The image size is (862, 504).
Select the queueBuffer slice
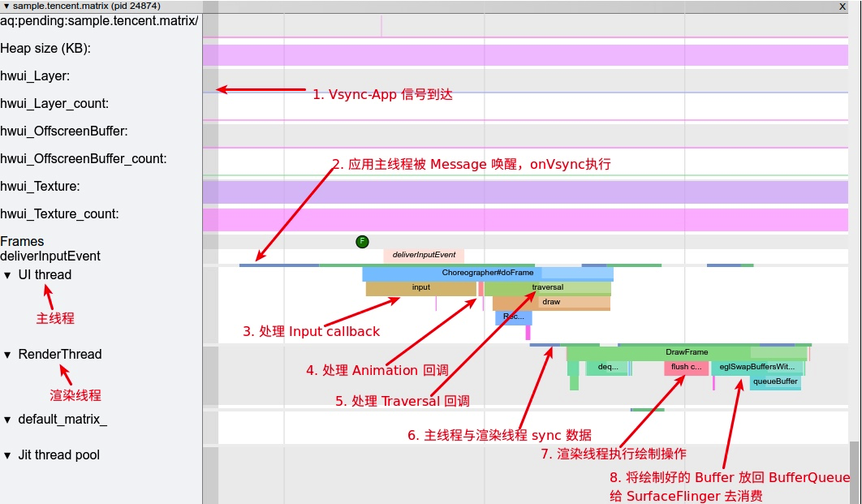[774, 381]
